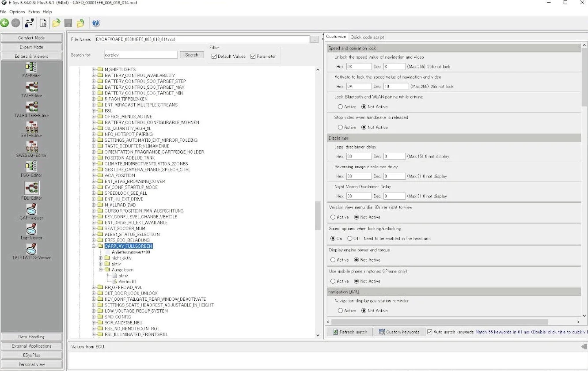Toggle the Default Values filter checkbox

point(214,56)
